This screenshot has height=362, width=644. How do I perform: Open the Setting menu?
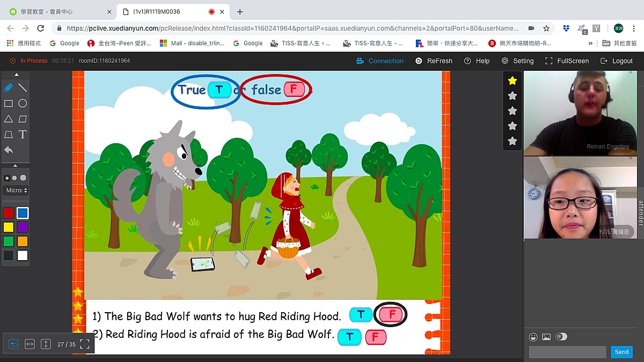pyautogui.click(x=517, y=61)
